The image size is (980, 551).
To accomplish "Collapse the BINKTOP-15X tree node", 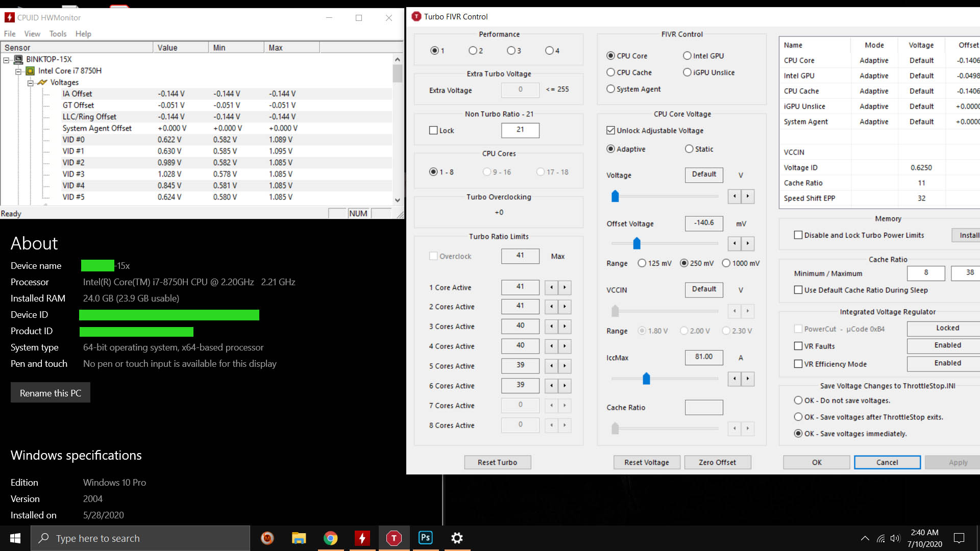I will click(6, 60).
